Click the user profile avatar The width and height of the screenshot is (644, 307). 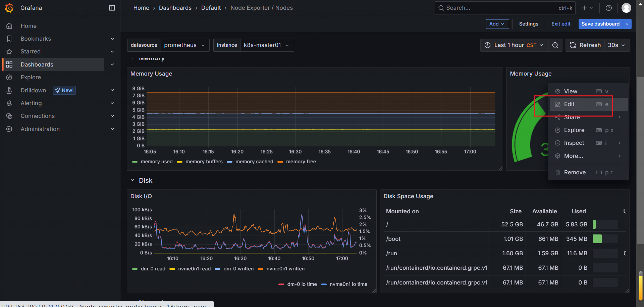(x=626, y=8)
